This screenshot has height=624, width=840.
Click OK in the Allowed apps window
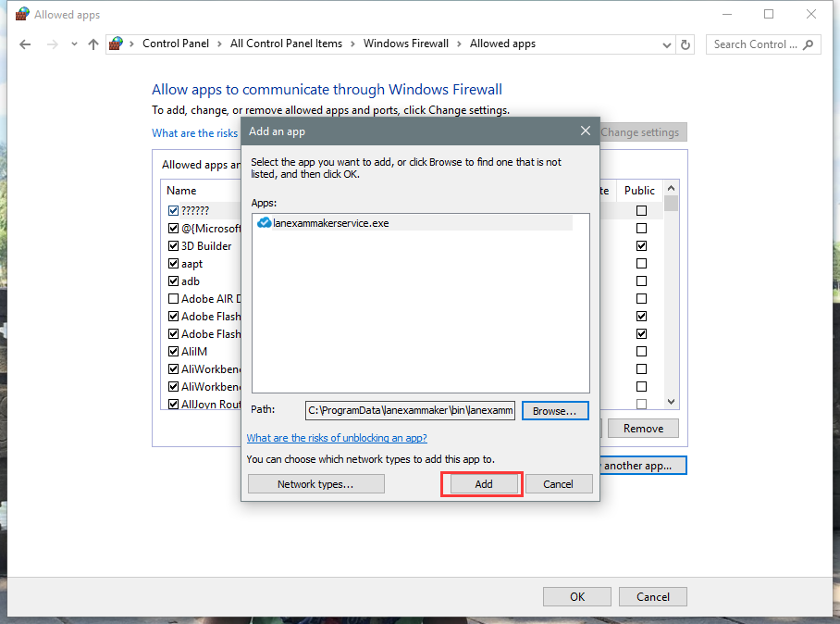point(577,596)
